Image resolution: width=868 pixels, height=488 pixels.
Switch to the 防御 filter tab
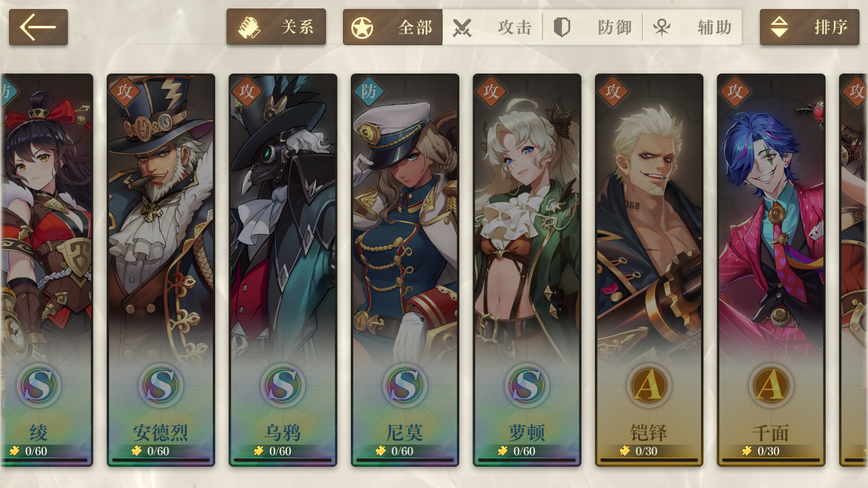[x=593, y=27]
